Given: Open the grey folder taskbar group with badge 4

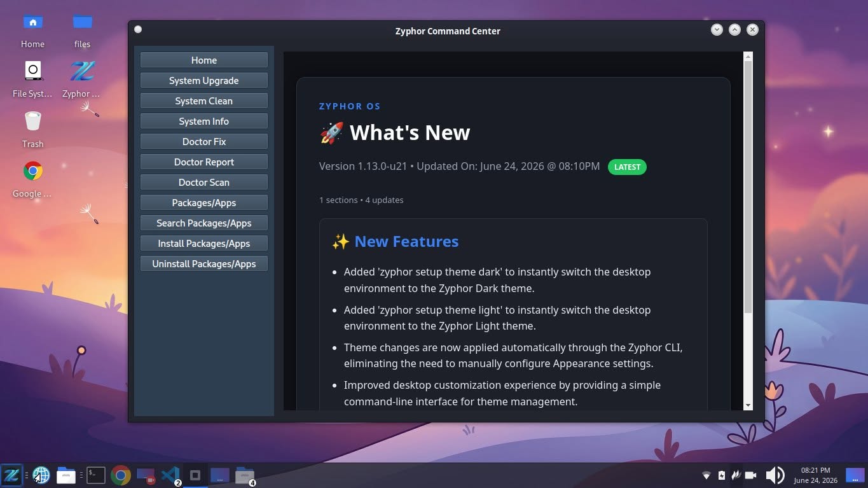Looking at the screenshot, I should click(x=245, y=475).
